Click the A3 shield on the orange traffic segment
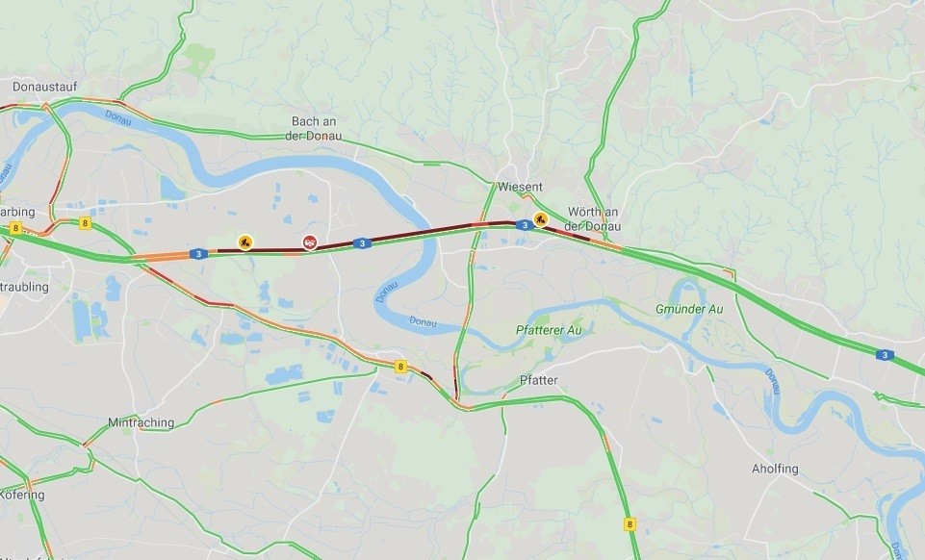The image size is (925, 560). coord(199,254)
